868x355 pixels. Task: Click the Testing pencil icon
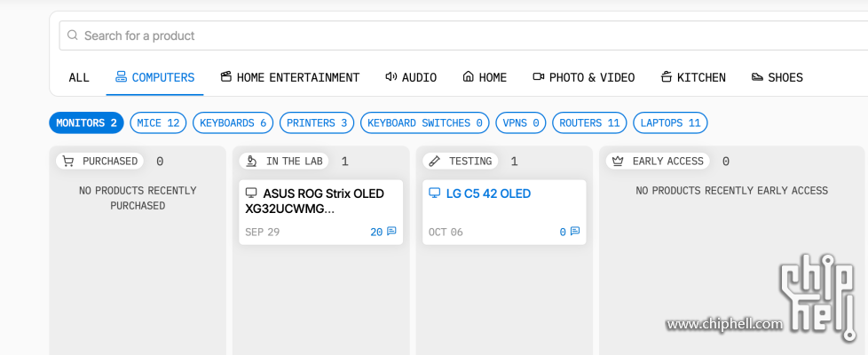coord(435,161)
